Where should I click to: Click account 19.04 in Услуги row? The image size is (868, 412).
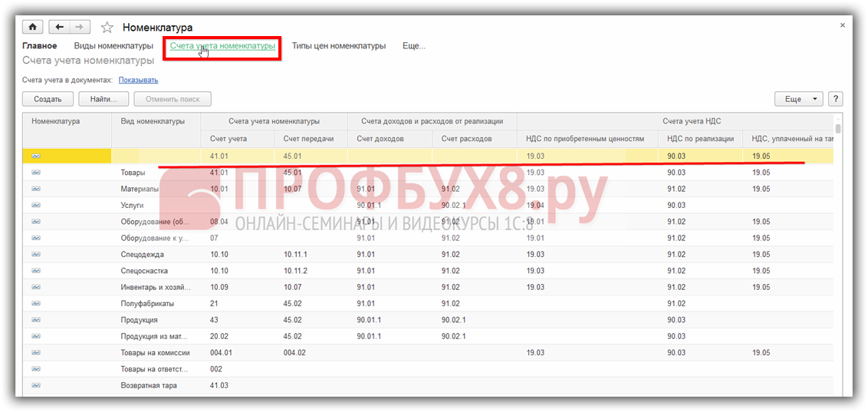click(535, 205)
